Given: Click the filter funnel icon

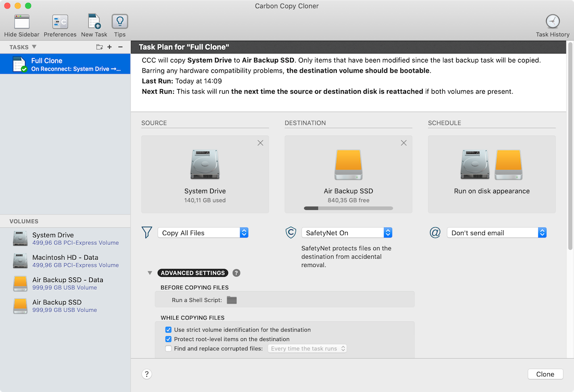Looking at the screenshot, I should (x=147, y=232).
